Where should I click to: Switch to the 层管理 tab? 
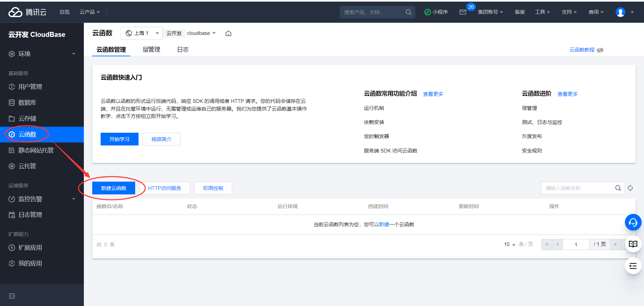click(x=151, y=50)
